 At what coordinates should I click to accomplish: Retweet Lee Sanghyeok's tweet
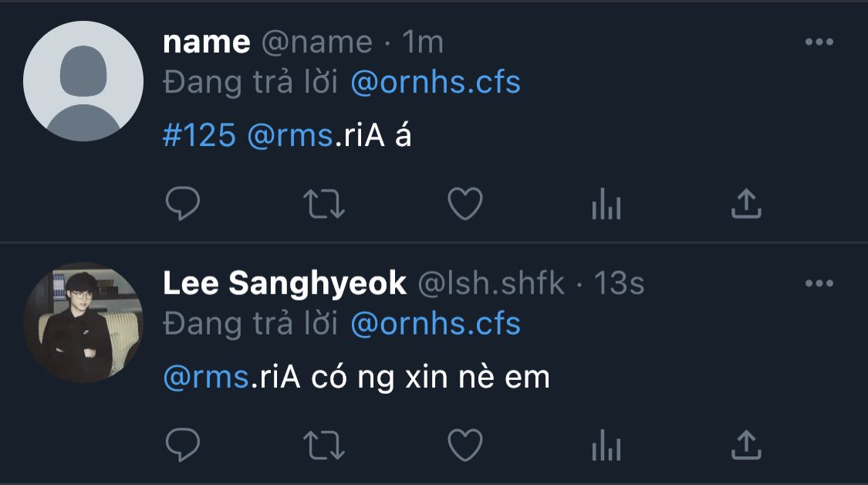[324, 445]
